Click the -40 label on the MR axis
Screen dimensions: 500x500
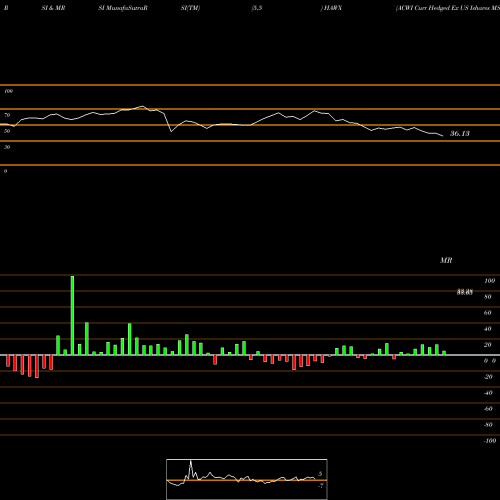click(488, 393)
